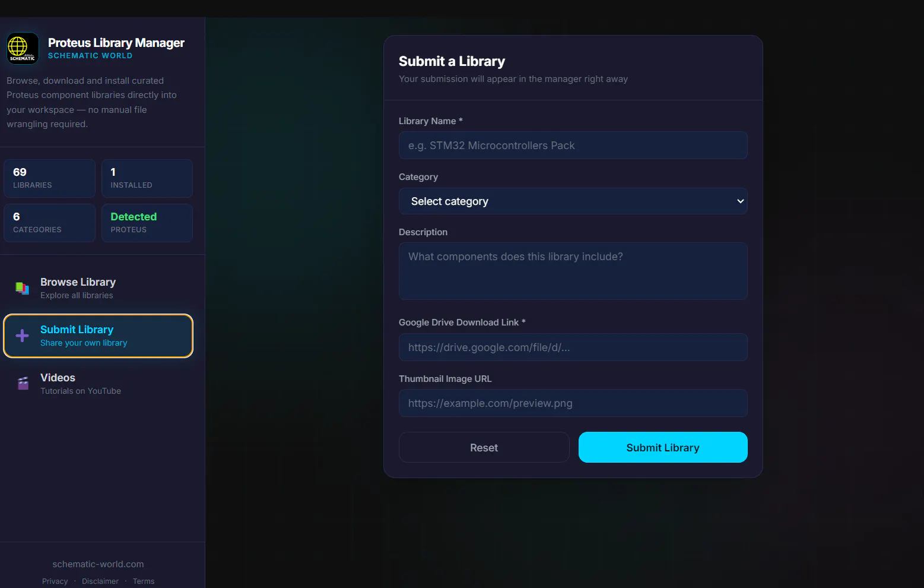Click the Proteus Library Manager title
924x588 pixels.
pos(116,43)
